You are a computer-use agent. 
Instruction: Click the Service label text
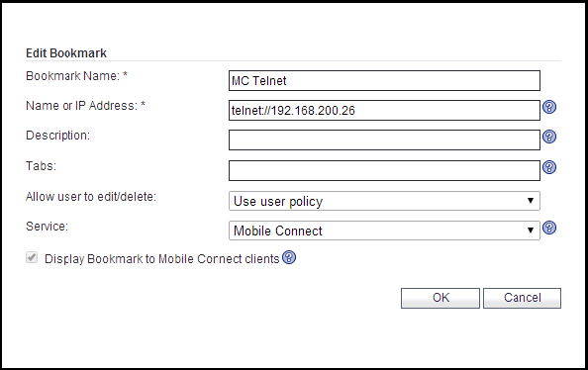(x=47, y=227)
